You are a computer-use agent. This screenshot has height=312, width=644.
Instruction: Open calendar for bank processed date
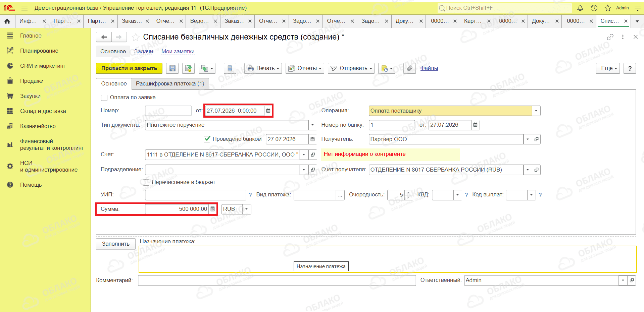coord(312,139)
